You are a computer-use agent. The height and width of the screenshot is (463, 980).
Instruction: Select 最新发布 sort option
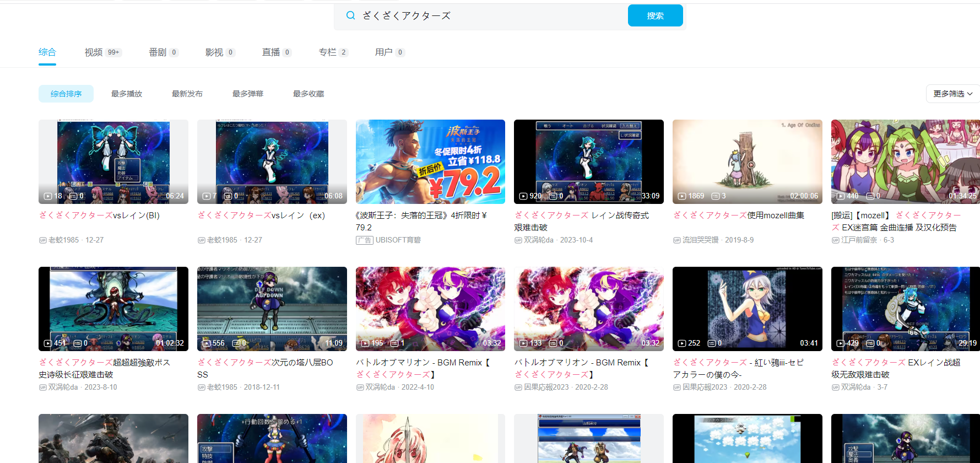(187, 94)
